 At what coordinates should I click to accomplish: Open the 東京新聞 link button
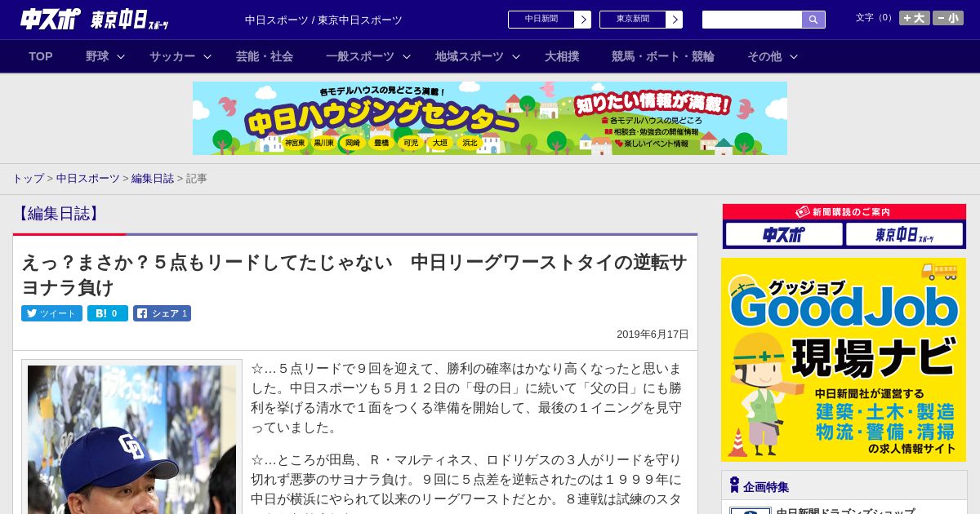click(x=632, y=20)
